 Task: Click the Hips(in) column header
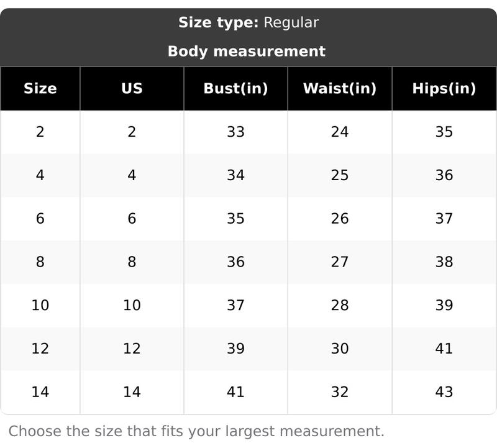coord(444,88)
